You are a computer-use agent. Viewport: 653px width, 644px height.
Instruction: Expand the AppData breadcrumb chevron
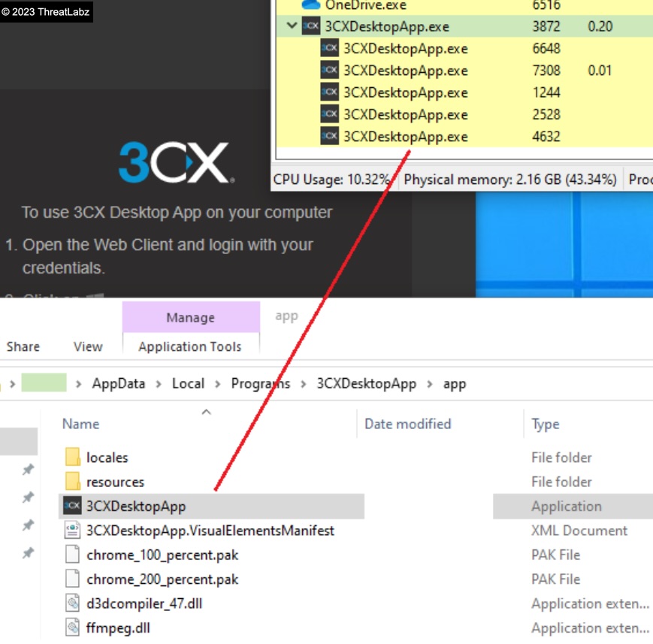[x=159, y=384]
